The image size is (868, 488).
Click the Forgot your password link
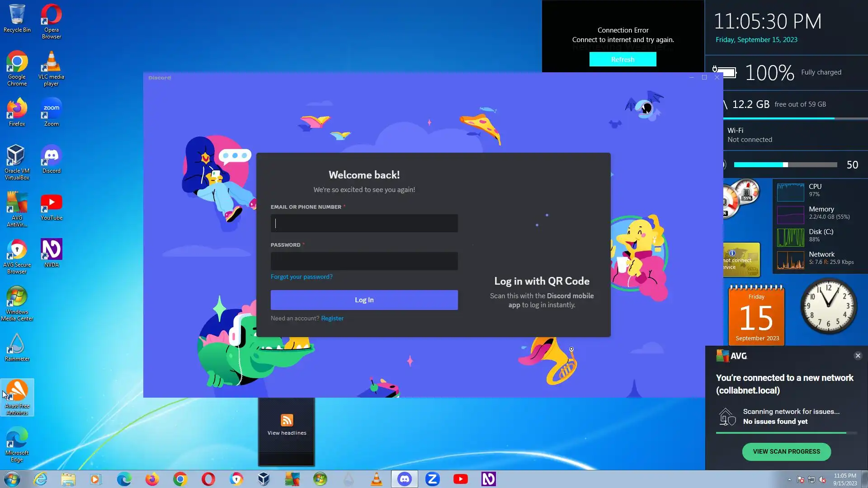tap(301, 277)
